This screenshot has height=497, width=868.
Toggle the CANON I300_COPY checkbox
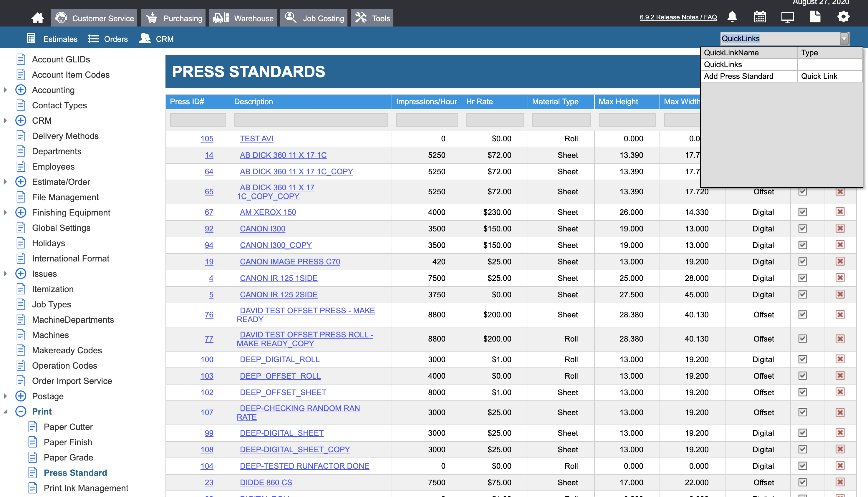pyautogui.click(x=802, y=245)
